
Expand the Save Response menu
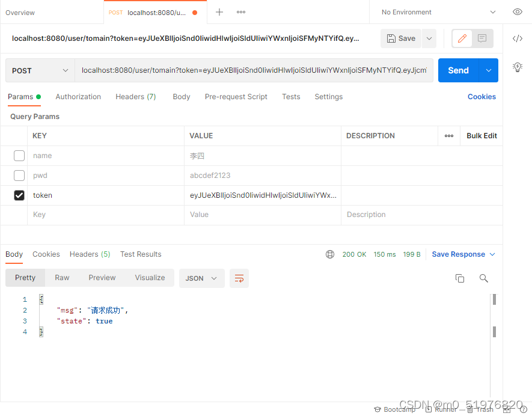pyautogui.click(x=463, y=254)
